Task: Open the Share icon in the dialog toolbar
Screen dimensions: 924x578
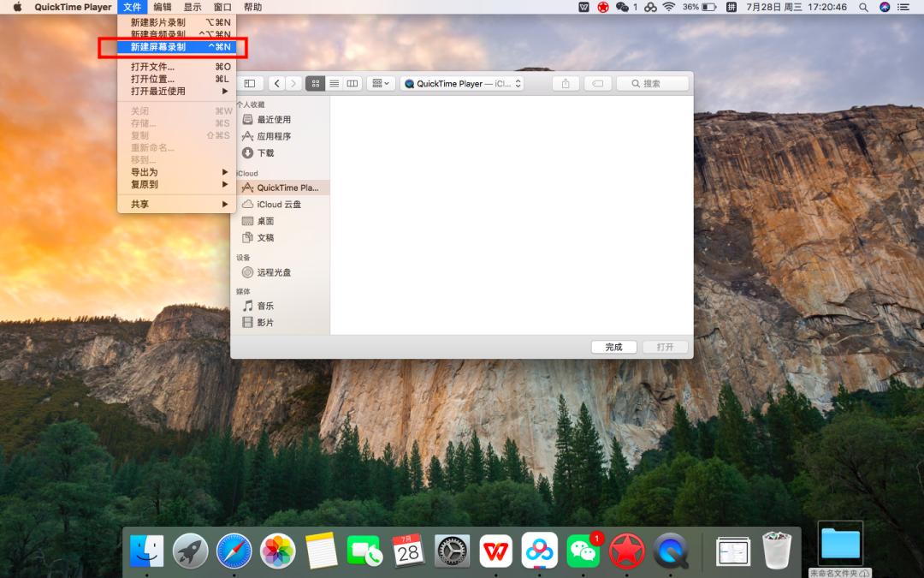Action: pyautogui.click(x=563, y=83)
